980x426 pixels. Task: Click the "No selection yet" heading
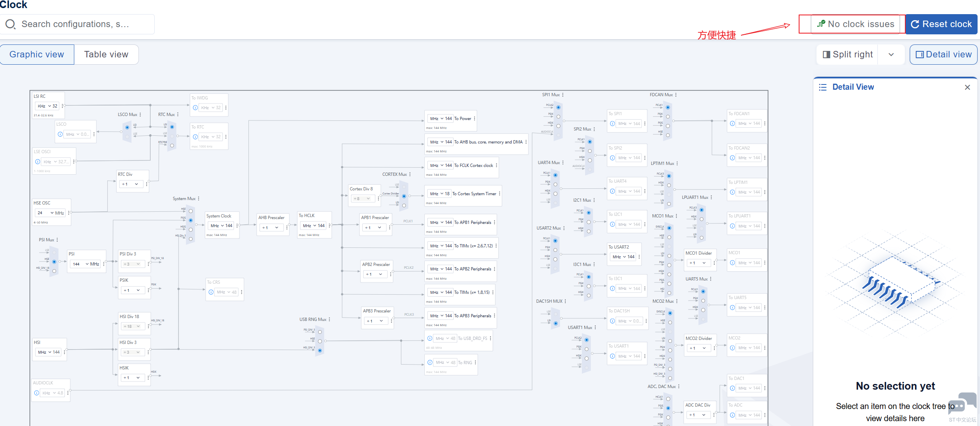point(895,386)
